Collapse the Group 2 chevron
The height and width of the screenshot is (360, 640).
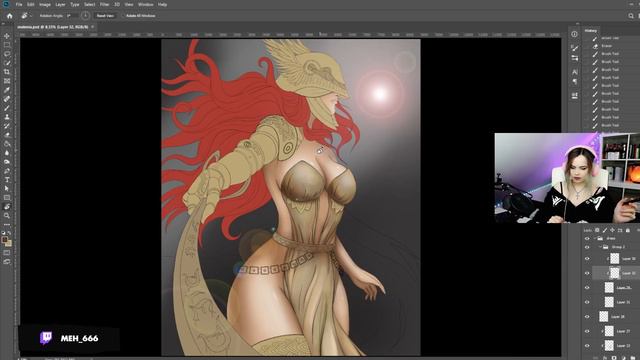click(600, 247)
